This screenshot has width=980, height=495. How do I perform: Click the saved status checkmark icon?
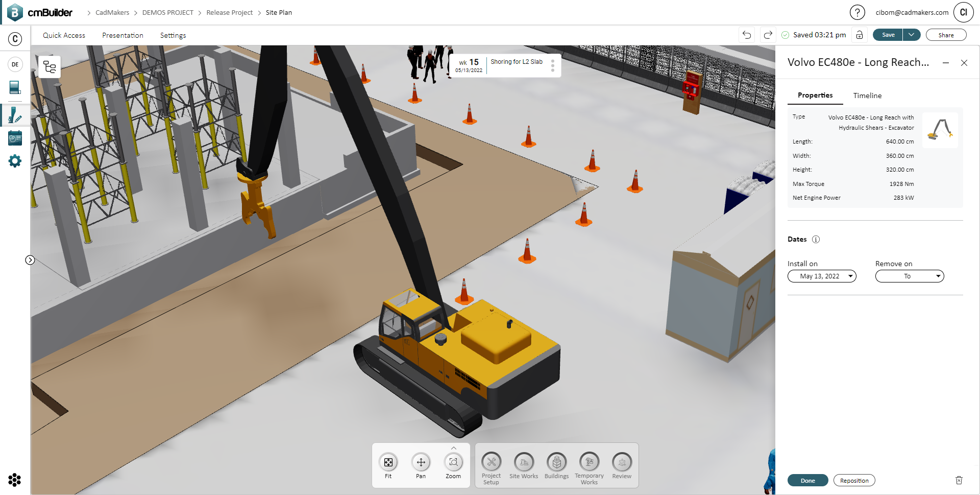point(786,35)
